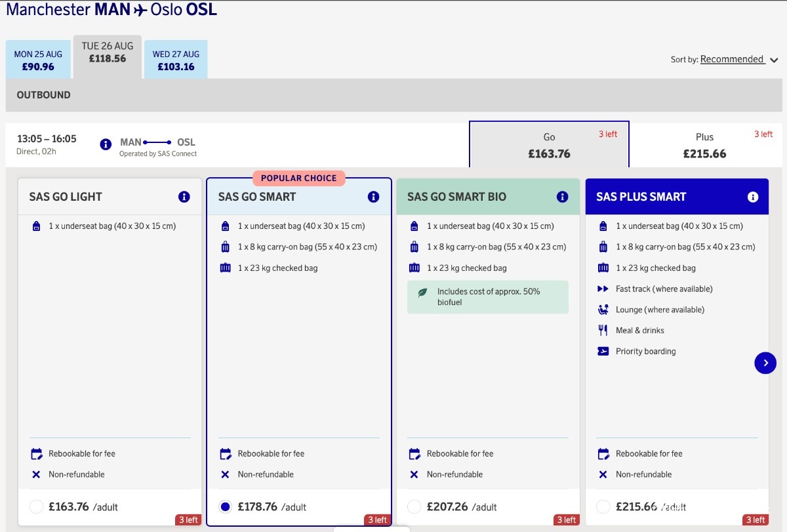Click the next fares arrow button
The width and height of the screenshot is (787, 532).
click(765, 363)
